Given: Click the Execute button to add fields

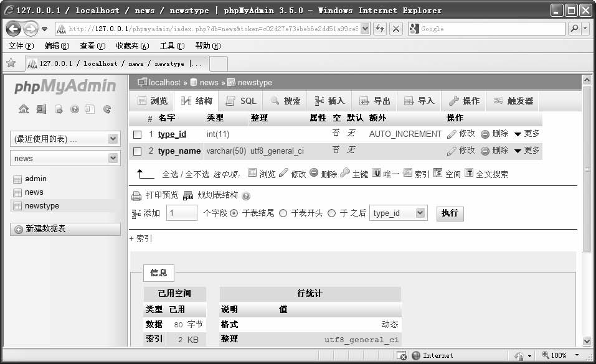Looking at the screenshot, I should click(450, 213).
